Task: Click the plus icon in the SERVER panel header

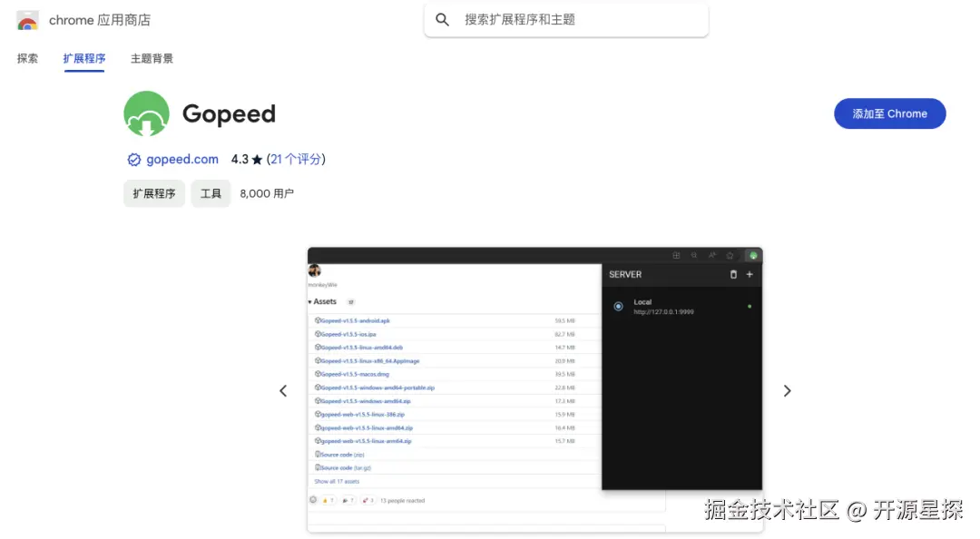Action: click(x=750, y=274)
